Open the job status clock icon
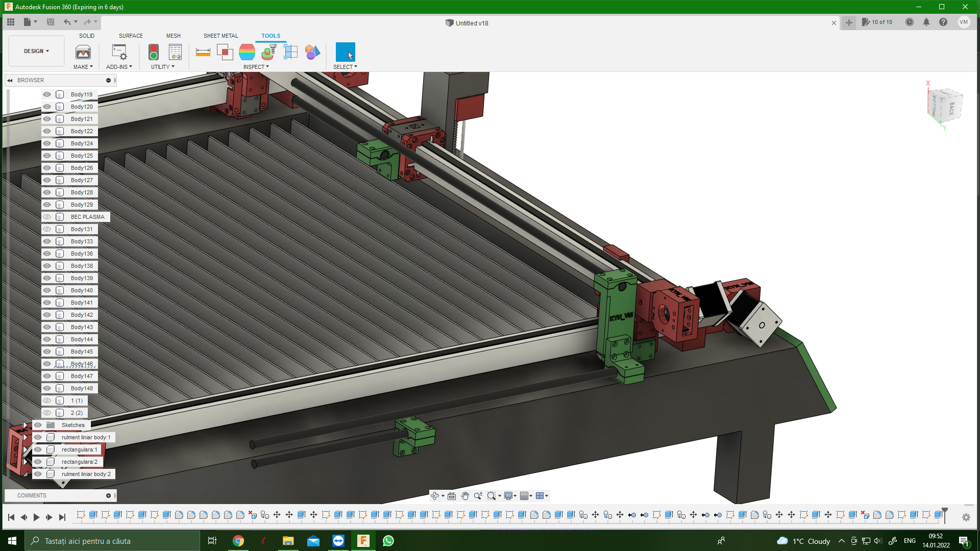Viewport: 980px width, 551px height. click(910, 22)
